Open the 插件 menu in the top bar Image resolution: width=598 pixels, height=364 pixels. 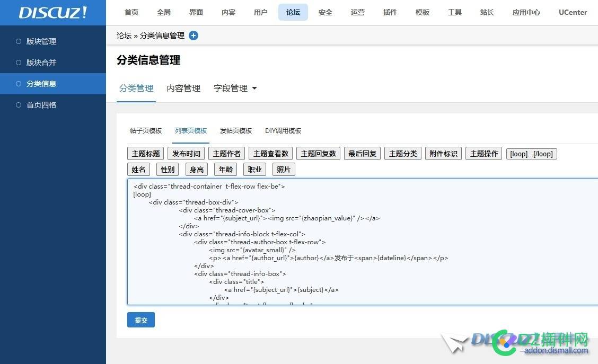point(390,12)
